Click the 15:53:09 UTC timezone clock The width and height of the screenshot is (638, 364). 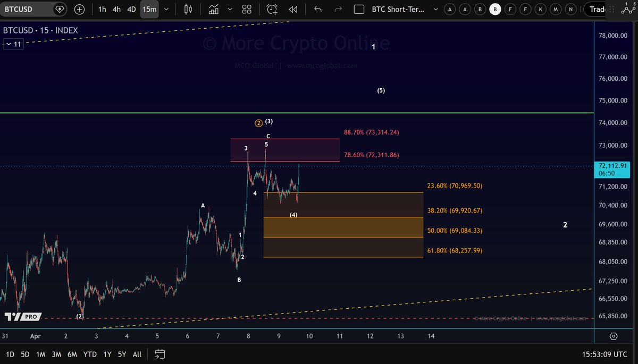click(603, 354)
